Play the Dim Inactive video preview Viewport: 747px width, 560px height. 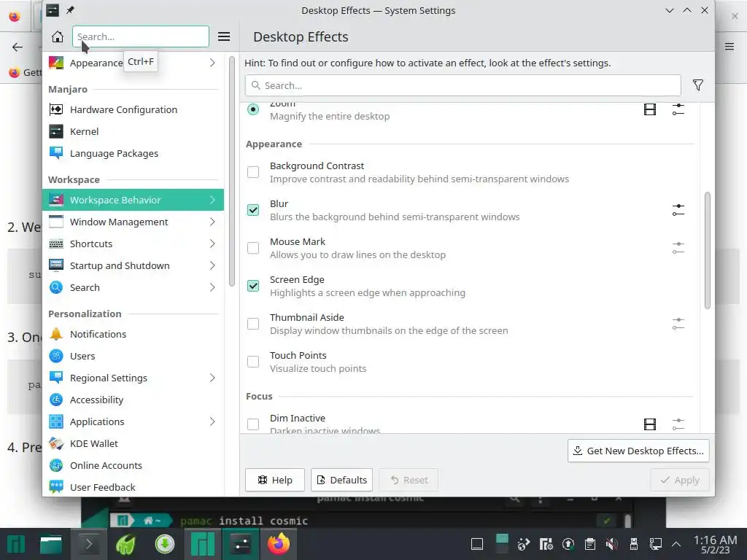[650, 424]
